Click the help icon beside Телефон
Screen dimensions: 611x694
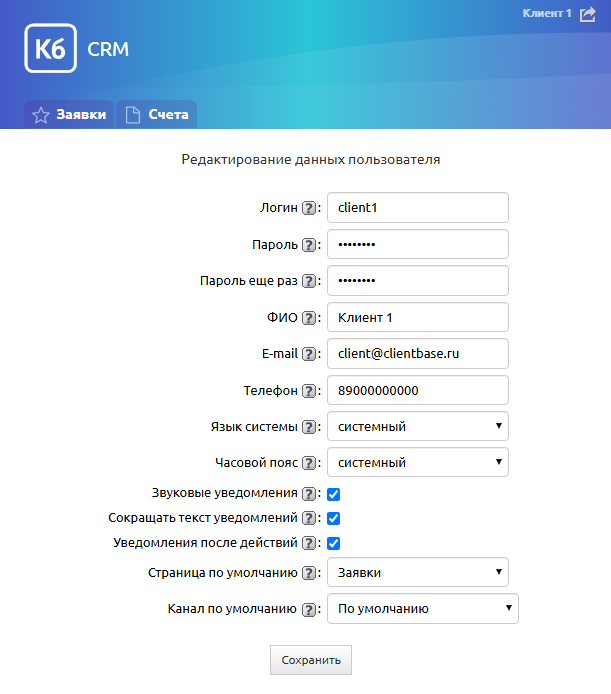[309, 391]
